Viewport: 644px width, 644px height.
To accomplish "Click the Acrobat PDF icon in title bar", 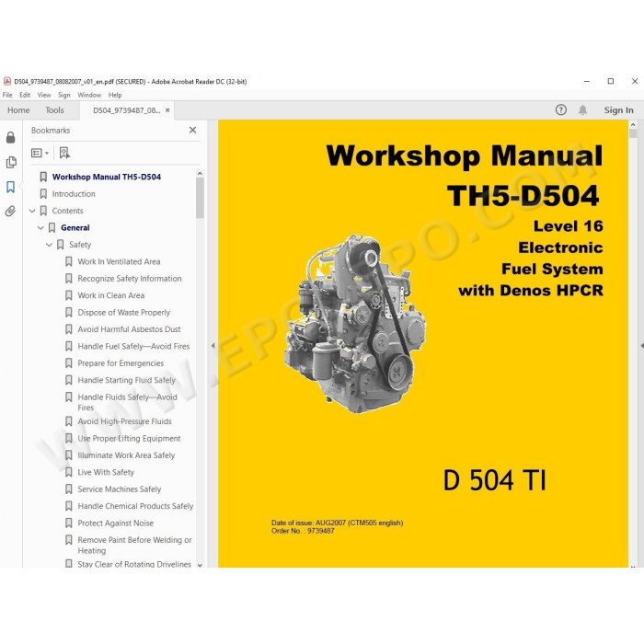I will (x=7, y=81).
